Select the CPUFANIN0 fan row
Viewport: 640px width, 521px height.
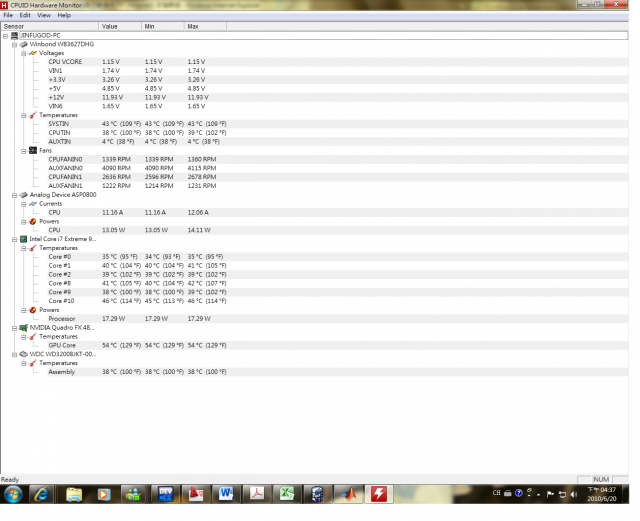pyautogui.click(x=338, y=160)
